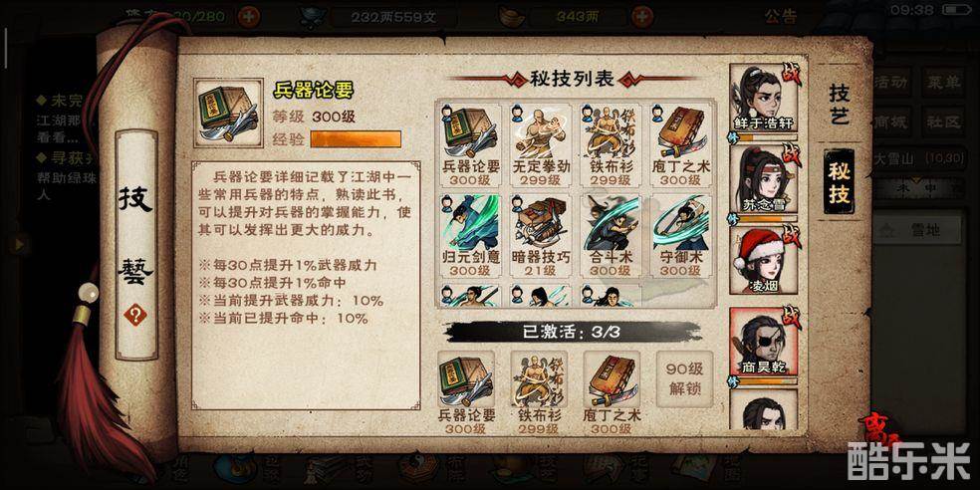Select character 商昊乾 portrait
This screenshot has width=980, height=490.
click(x=764, y=342)
